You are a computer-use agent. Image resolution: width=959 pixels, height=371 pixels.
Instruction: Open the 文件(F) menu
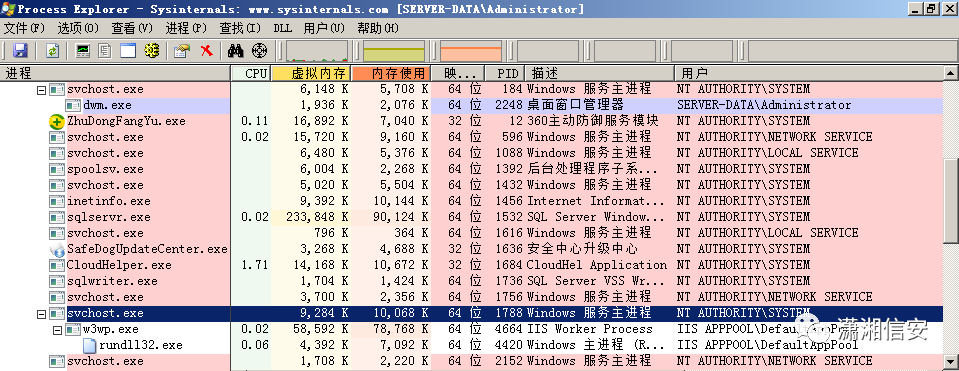point(25,28)
